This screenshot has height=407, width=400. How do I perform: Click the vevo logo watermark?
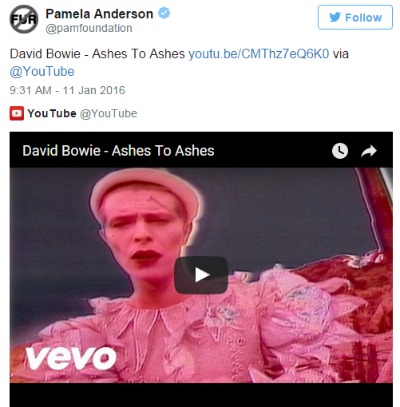pyautogui.click(x=71, y=358)
